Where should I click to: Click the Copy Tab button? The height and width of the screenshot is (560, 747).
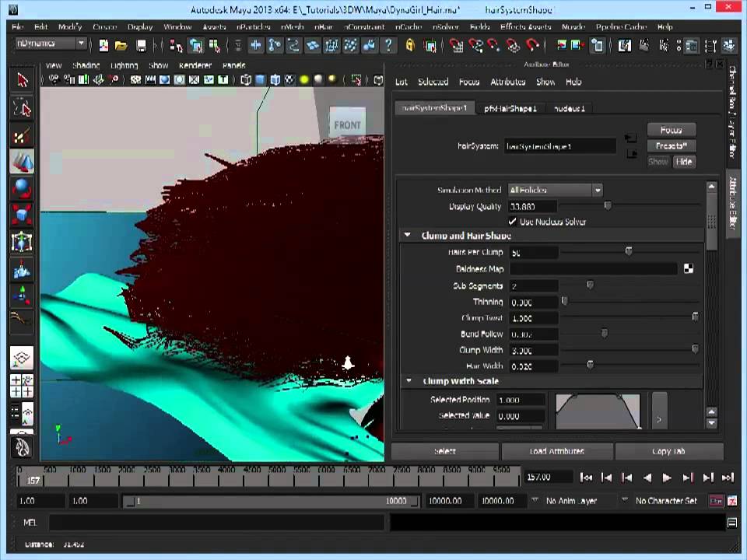pyautogui.click(x=669, y=451)
